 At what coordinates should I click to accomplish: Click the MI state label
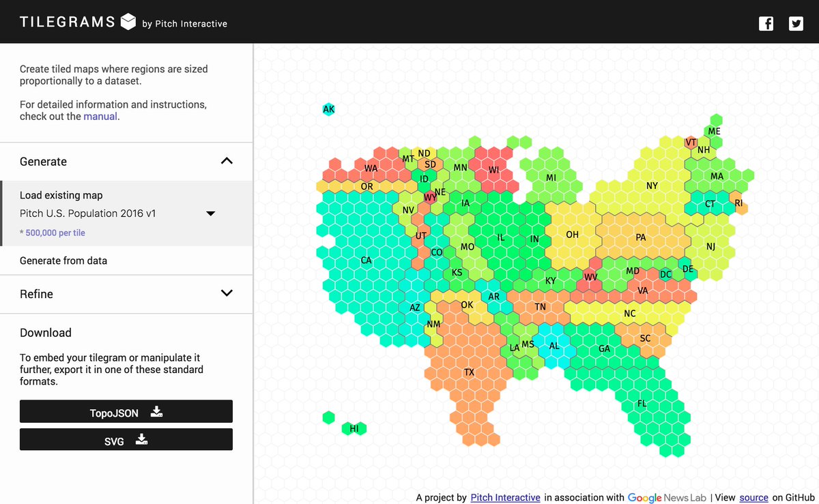click(x=551, y=178)
